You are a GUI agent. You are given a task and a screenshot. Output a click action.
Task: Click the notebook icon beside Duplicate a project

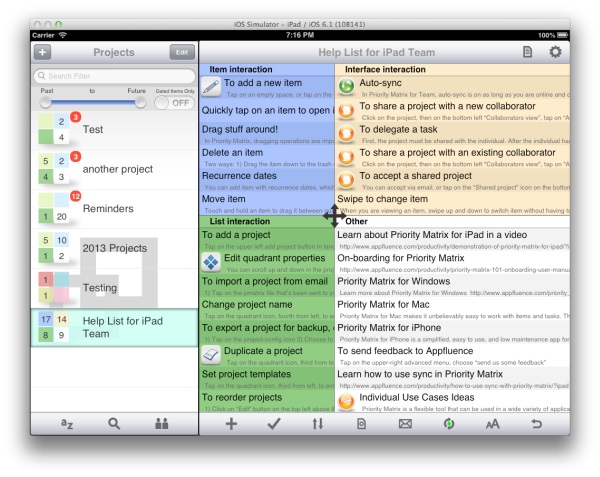tap(211, 355)
